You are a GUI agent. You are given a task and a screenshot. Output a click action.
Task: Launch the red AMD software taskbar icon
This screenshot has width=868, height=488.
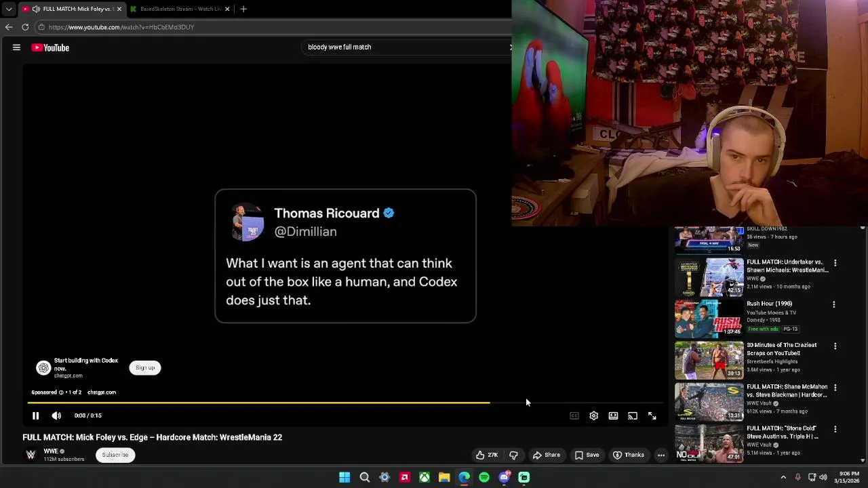click(x=404, y=477)
